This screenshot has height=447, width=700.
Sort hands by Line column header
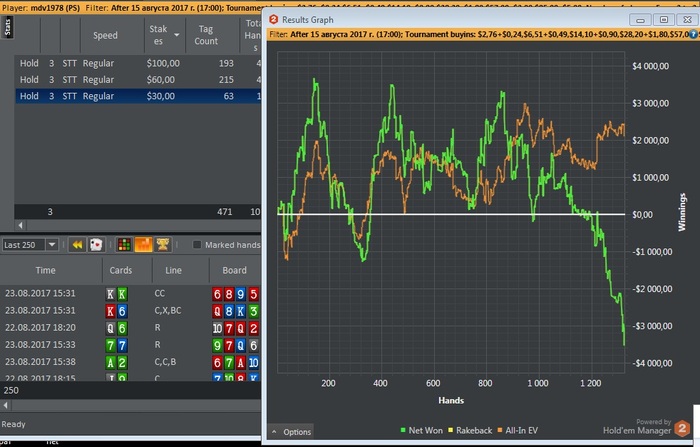pos(173,270)
